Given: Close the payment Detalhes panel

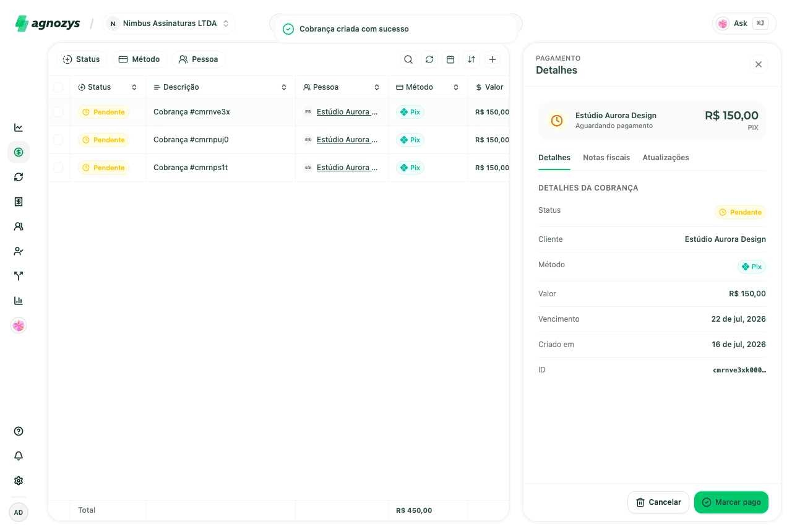Looking at the screenshot, I should coord(759,64).
